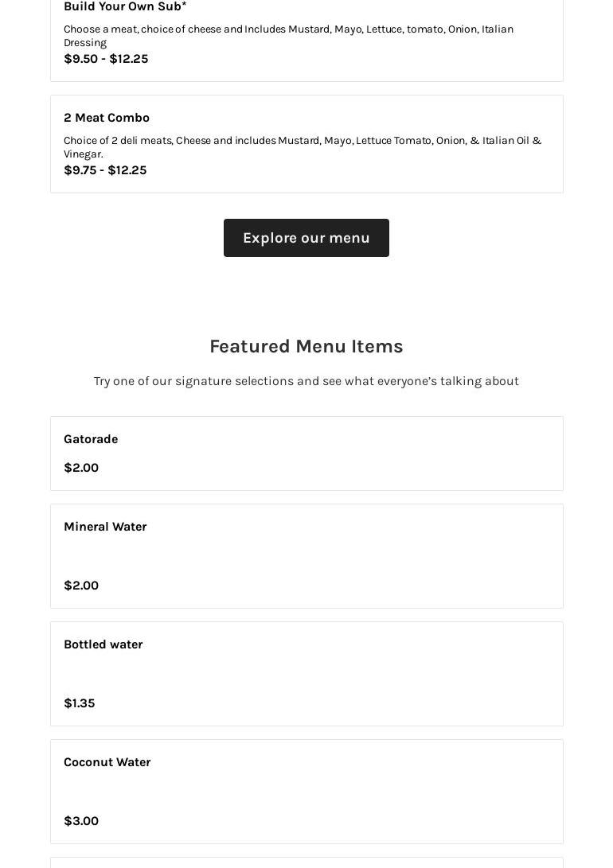
Task: Click blank space between Coconut Water title and price
Action: 306,792
